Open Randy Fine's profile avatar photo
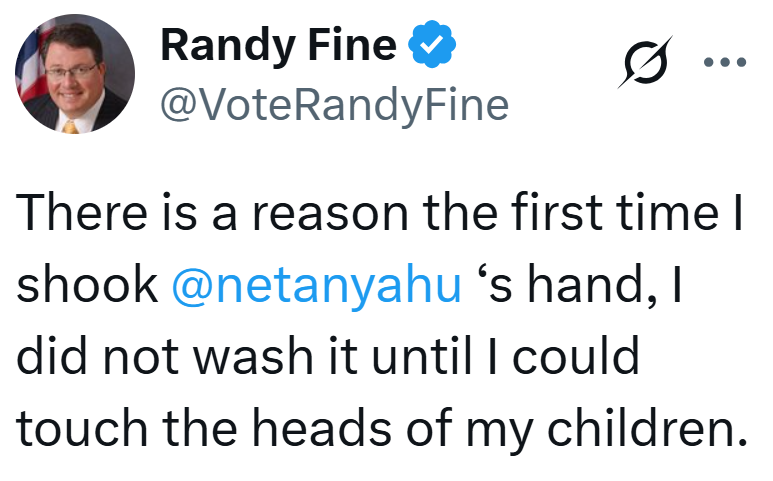 coord(75,75)
